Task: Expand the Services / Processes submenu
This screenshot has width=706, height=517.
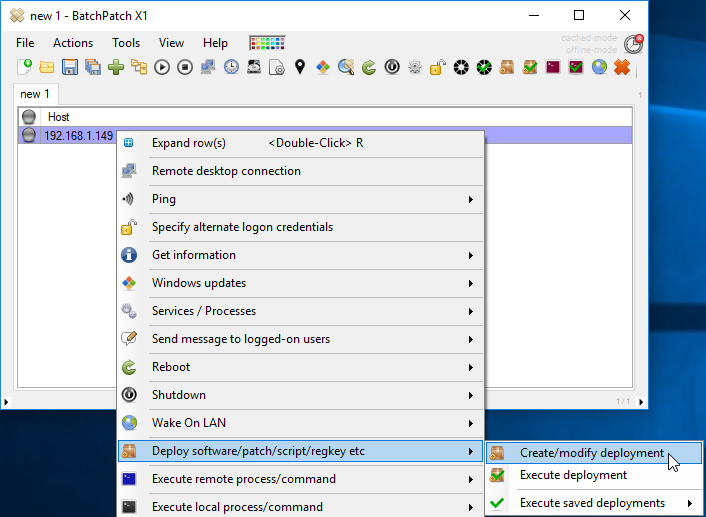Action: [300, 311]
